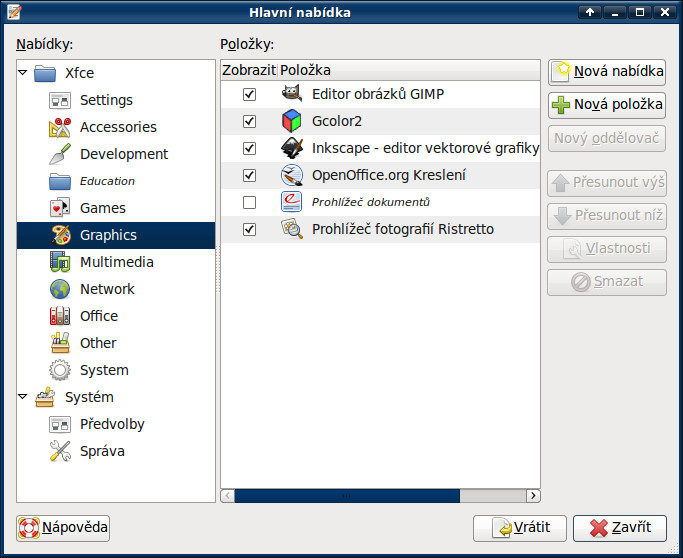Select the Multimedia menu icon

[x=60, y=262]
